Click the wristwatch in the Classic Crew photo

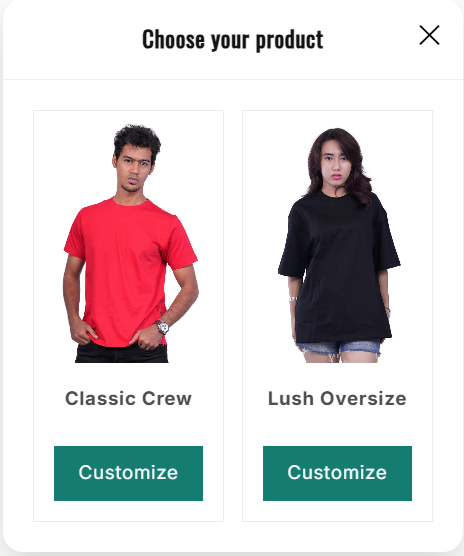[x=162, y=327]
